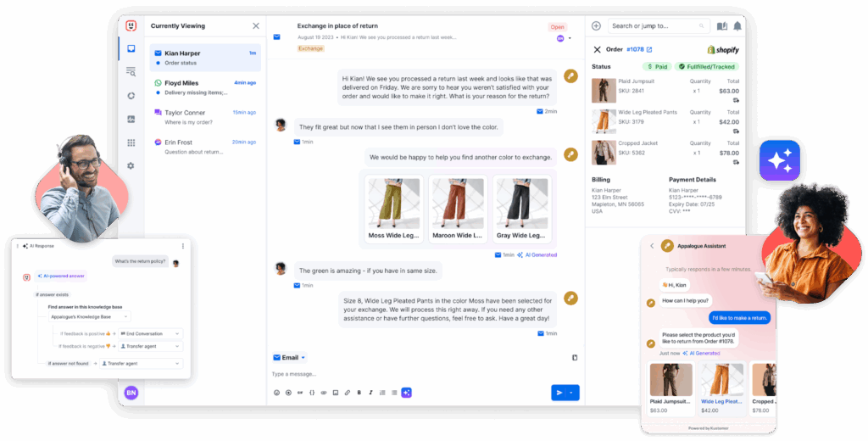Select Floyd Miles conversation

[x=203, y=87]
